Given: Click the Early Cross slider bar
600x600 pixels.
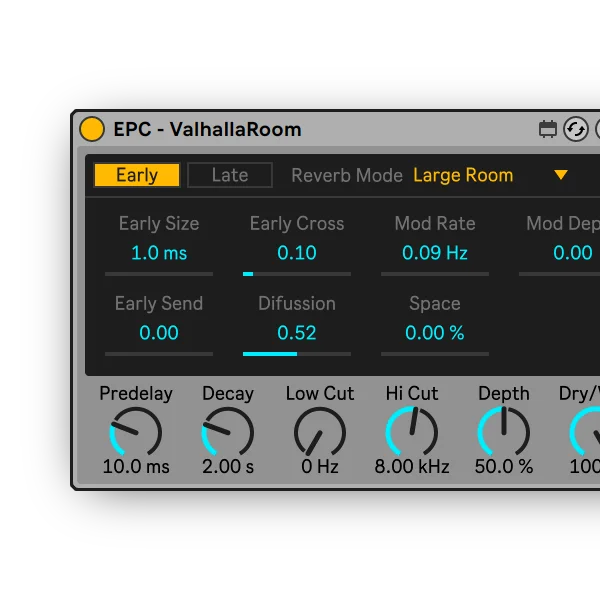Looking at the screenshot, I should point(297,274).
